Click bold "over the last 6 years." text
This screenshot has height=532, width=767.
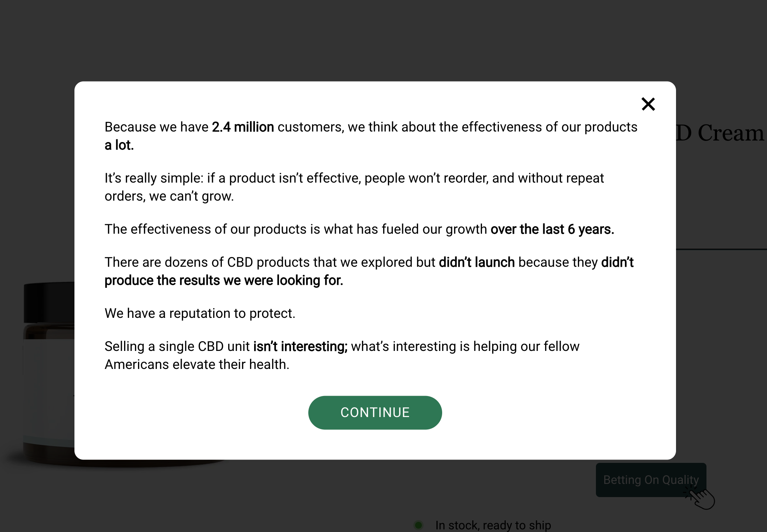click(x=552, y=229)
